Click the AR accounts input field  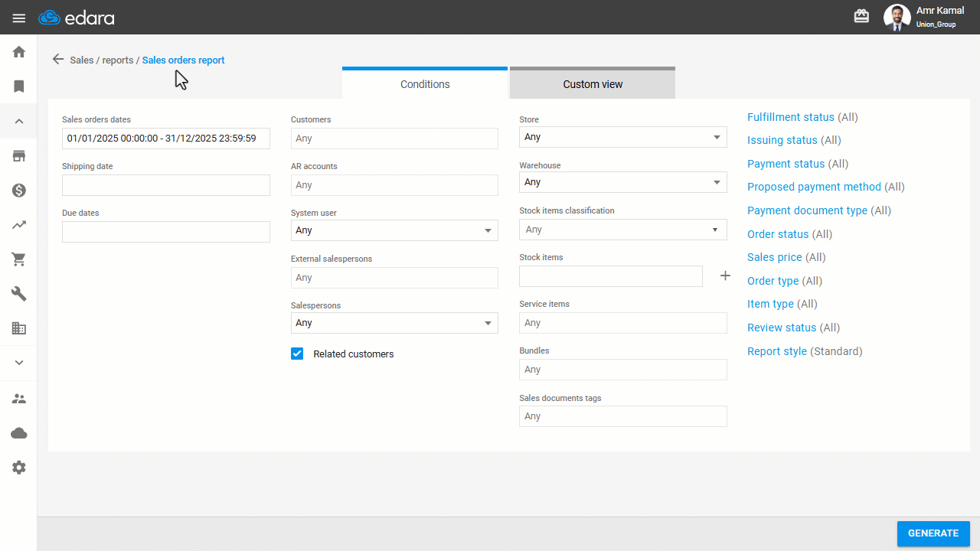pyautogui.click(x=394, y=185)
